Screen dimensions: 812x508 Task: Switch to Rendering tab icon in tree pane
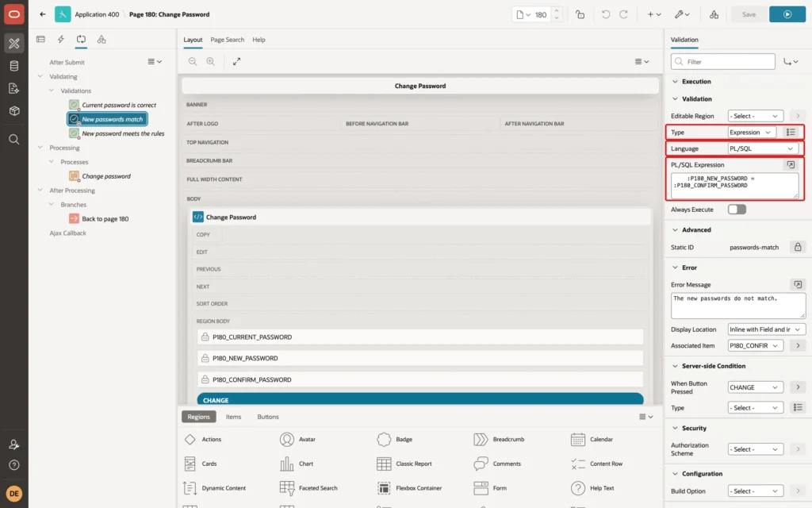coord(40,40)
